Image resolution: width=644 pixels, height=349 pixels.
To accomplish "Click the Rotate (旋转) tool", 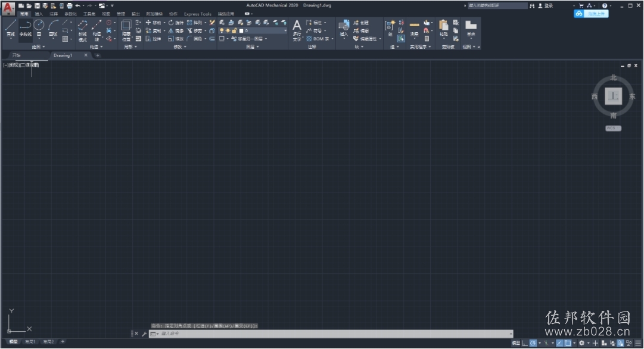I will [176, 23].
